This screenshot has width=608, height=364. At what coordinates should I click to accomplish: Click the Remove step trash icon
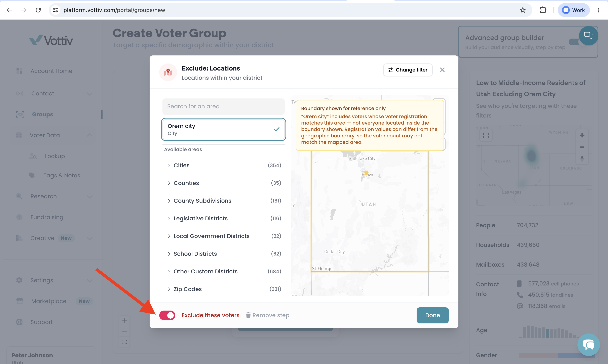(x=248, y=315)
